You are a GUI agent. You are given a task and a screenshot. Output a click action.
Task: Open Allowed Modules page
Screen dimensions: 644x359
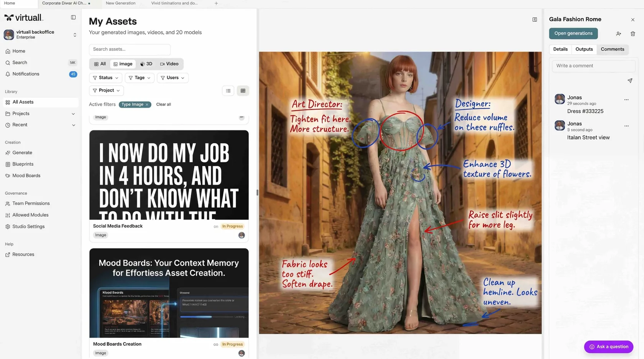click(x=30, y=215)
